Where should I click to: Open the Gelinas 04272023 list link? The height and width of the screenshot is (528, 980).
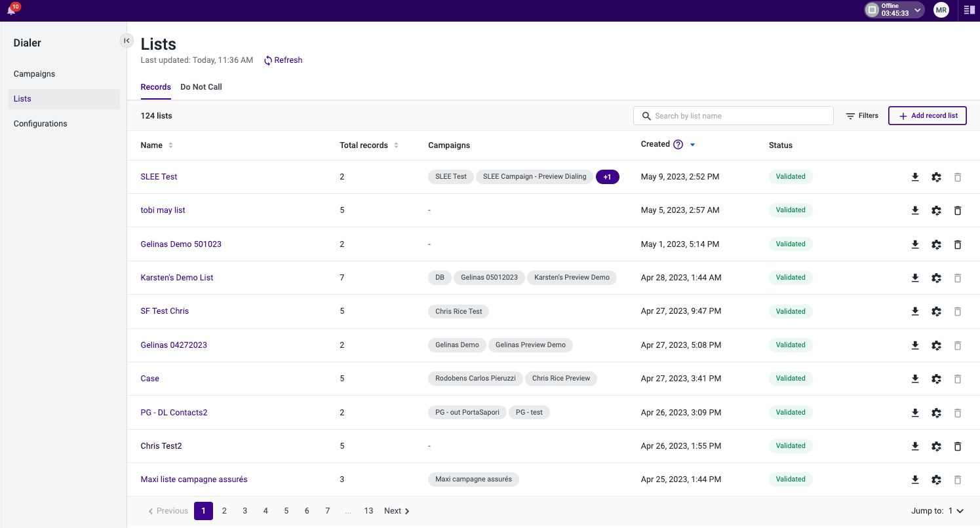(174, 345)
